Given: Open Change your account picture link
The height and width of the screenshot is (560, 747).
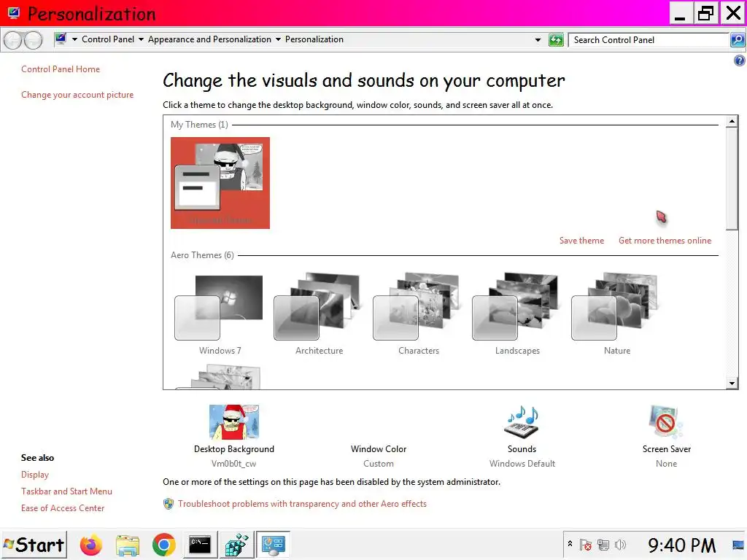Looking at the screenshot, I should [x=77, y=95].
